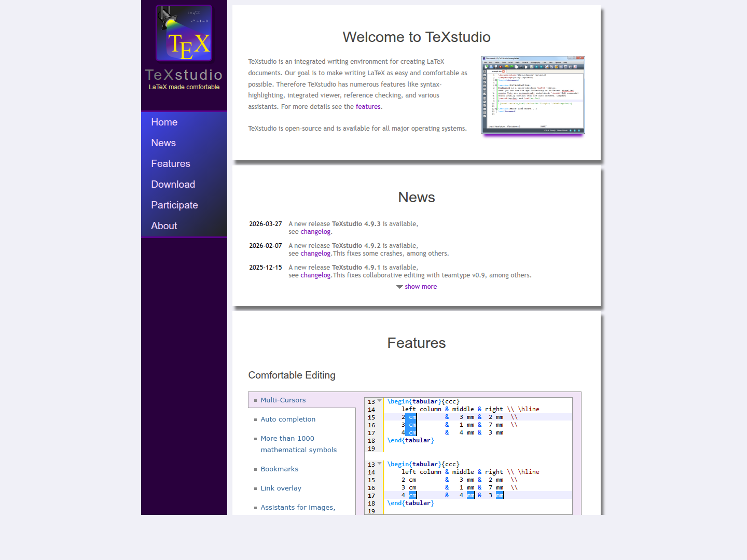Screen dimensions: 747x560
Task: Click the 'Comfortable Editing' subheading
Action: point(292,375)
